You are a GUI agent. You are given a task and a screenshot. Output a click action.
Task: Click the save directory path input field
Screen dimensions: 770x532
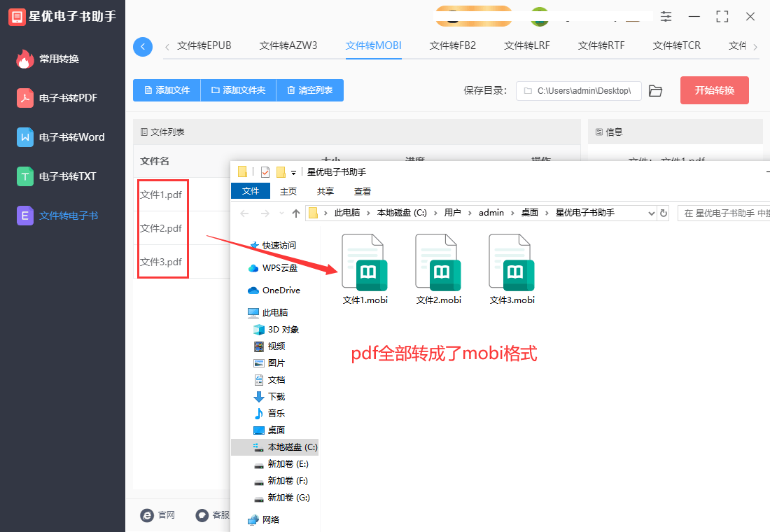(578, 91)
